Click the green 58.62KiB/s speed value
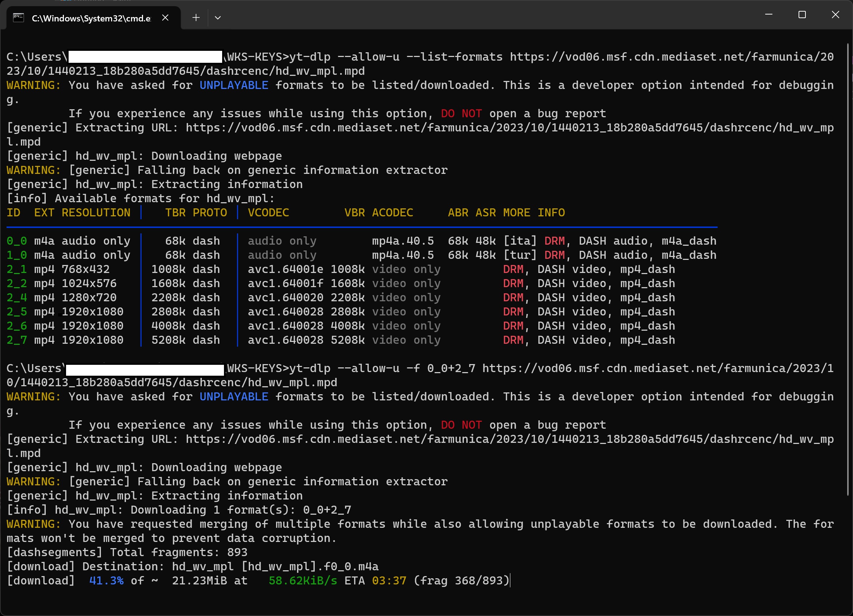The width and height of the screenshot is (853, 616). (x=303, y=581)
